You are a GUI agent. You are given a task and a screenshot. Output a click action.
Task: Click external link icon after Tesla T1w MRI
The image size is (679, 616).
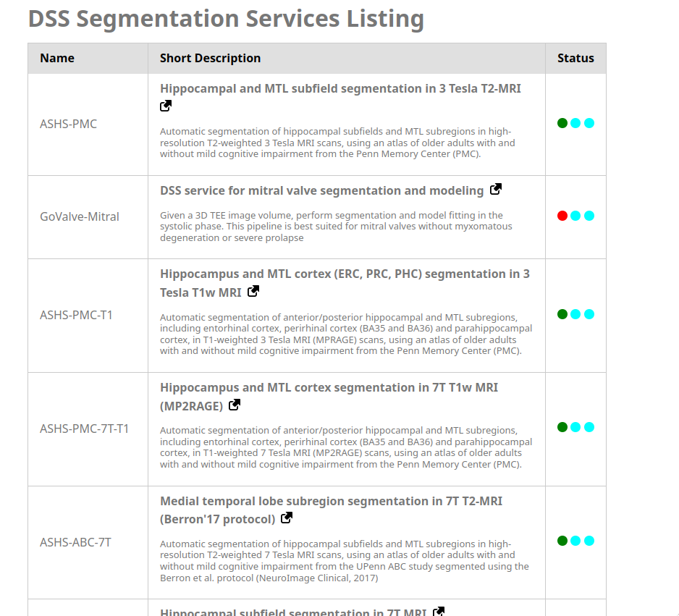[x=253, y=292]
